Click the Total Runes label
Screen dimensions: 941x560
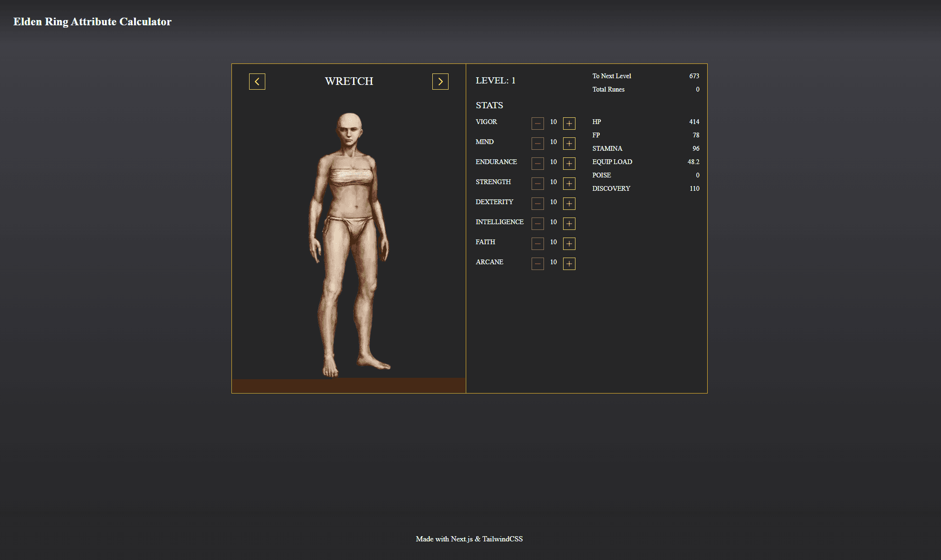[608, 89]
